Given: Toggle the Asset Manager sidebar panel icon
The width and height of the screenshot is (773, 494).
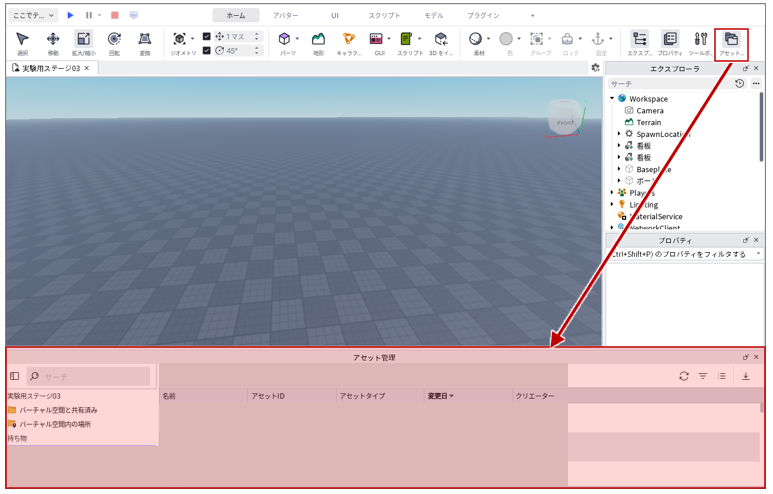Looking at the screenshot, I should 14,376.
